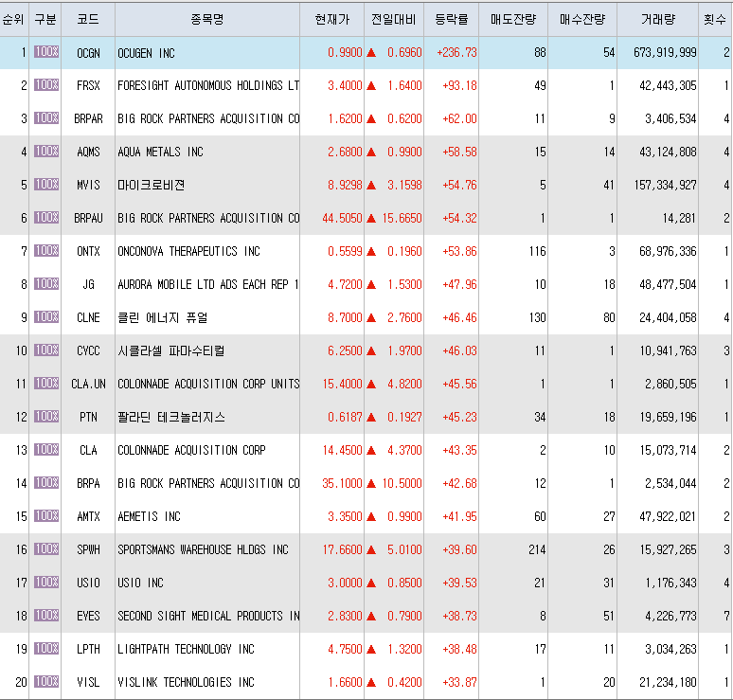The height and width of the screenshot is (700, 733).
Task: Sort by the 전일대비 column header
Action: [x=394, y=19]
